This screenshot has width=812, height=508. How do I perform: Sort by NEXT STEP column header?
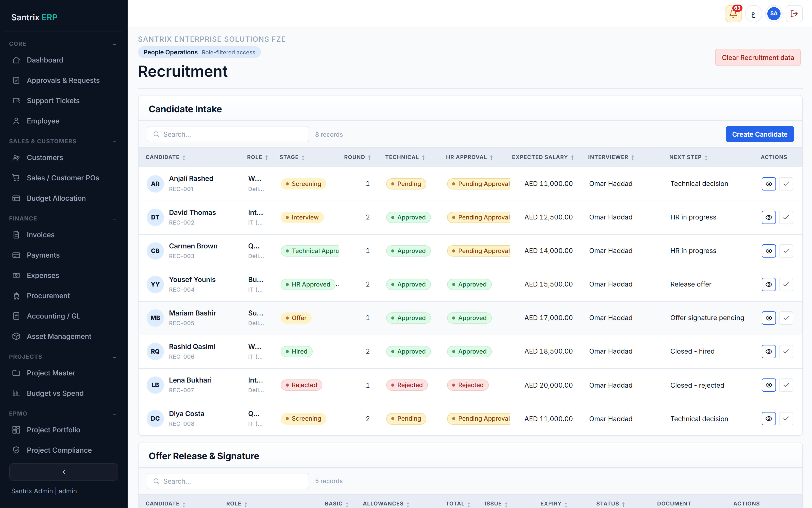coord(688,157)
